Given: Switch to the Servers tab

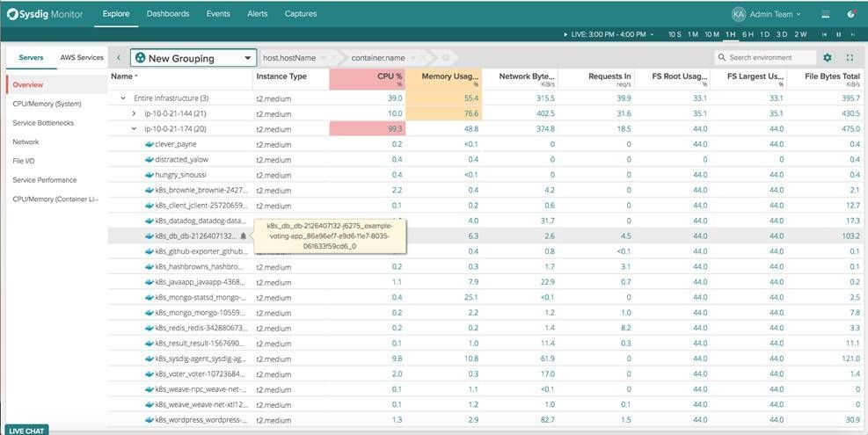Looking at the screenshot, I should (31, 57).
